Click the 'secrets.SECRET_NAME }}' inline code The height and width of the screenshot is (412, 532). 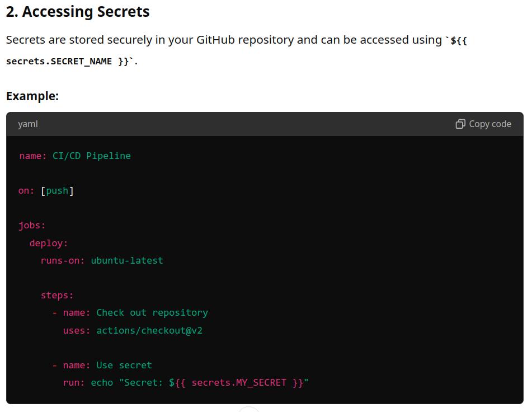67,61
